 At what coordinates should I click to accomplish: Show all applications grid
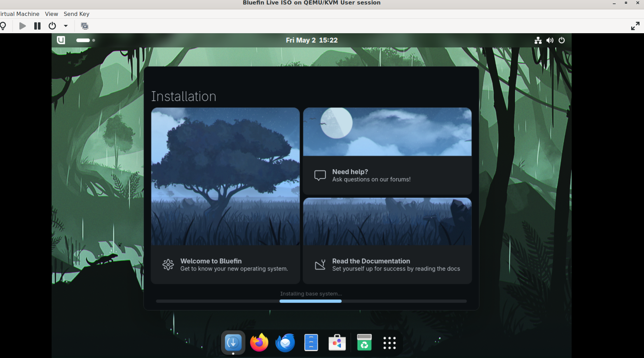tap(390, 343)
